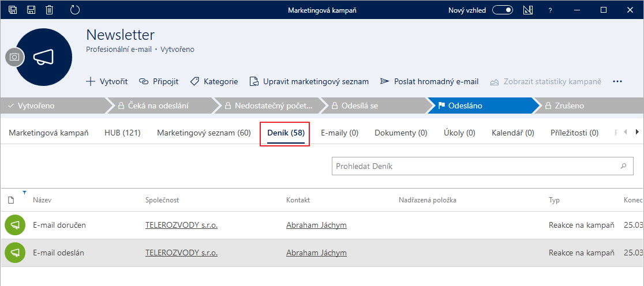
Task: Open the form designer ruler icon
Action: coord(528,10)
